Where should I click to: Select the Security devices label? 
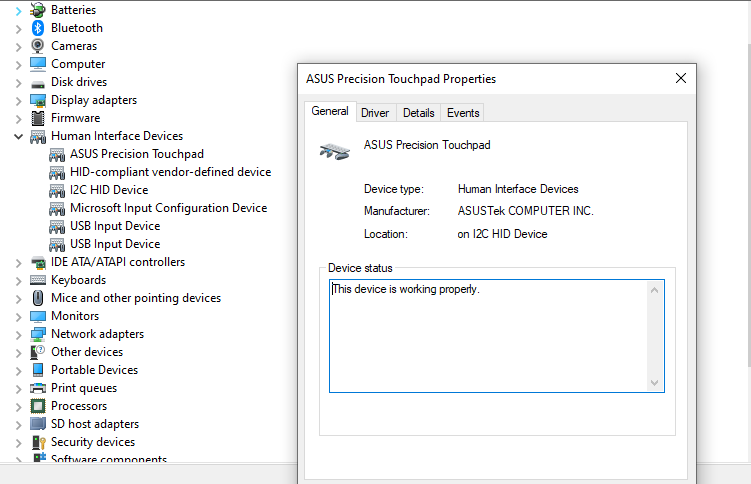click(93, 442)
